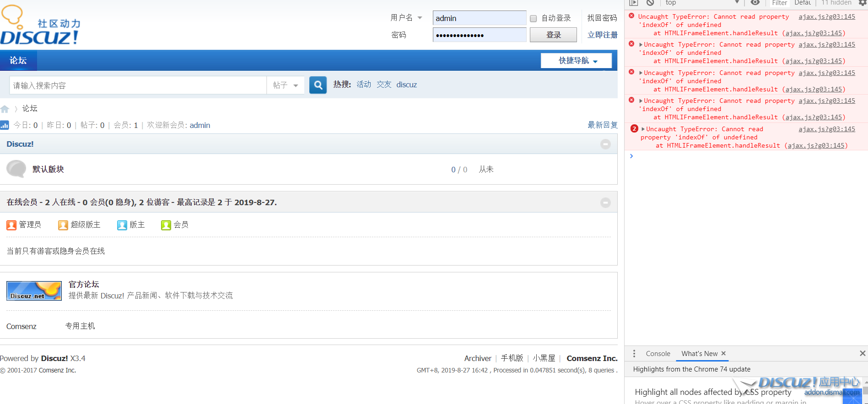Focus the console Filter field
The height and width of the screenshot is (404, 868).
780,3
